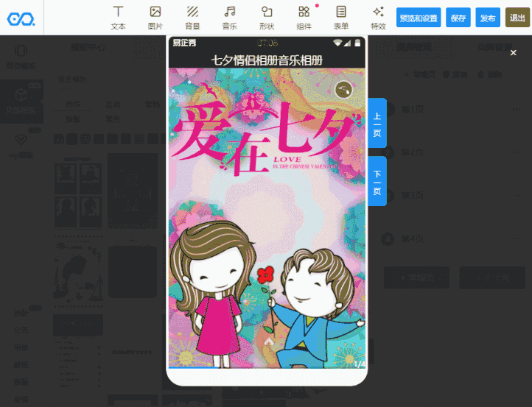
Task: Select the 文本 text tool
Action: [x=118, y=18]
